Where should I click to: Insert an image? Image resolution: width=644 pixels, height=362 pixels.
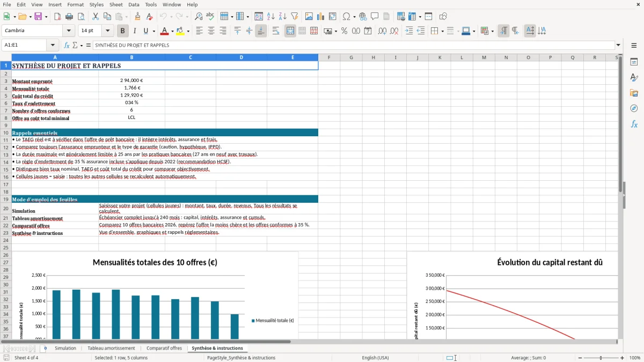(309, 17)
